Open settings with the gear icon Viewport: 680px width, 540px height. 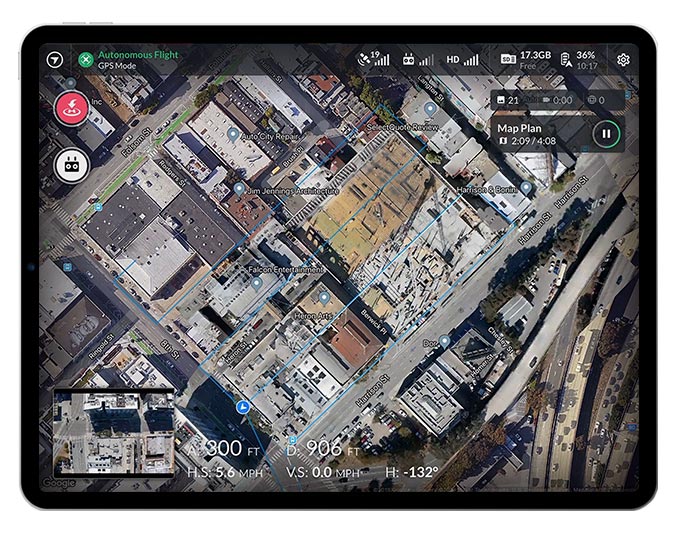tap(623, 59)
